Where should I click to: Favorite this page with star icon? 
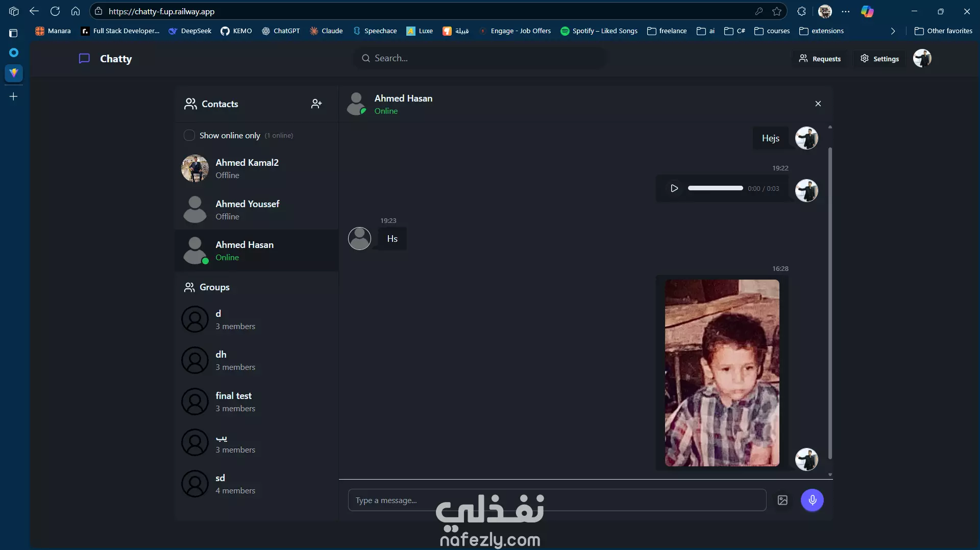click(777, 11)
